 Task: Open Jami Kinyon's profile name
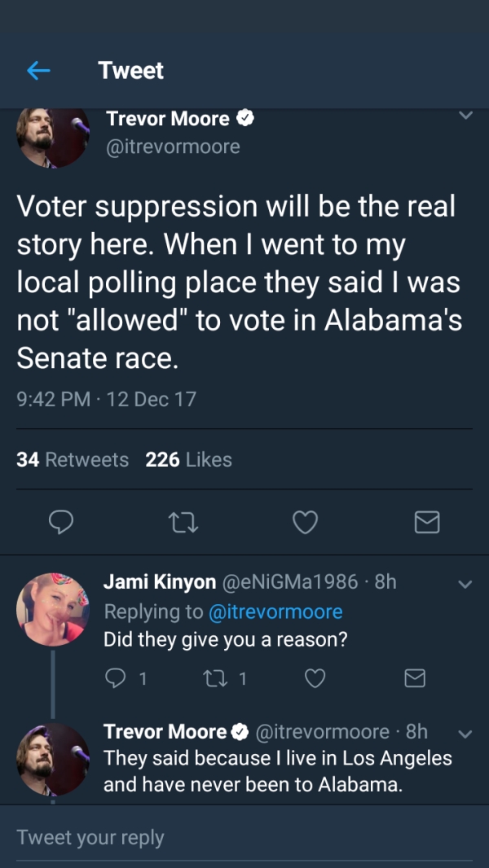pos(160,582)
